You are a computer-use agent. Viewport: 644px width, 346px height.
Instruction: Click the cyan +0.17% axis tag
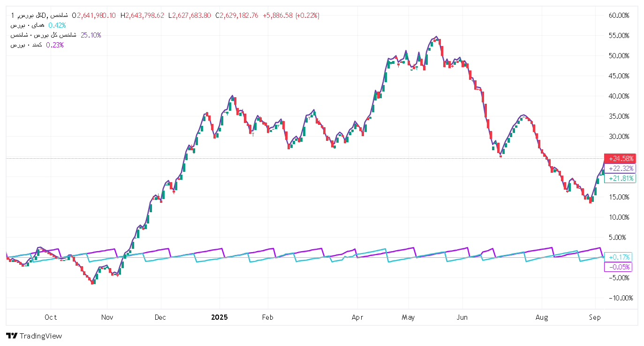pyautogui.click(x=620, y=257)
